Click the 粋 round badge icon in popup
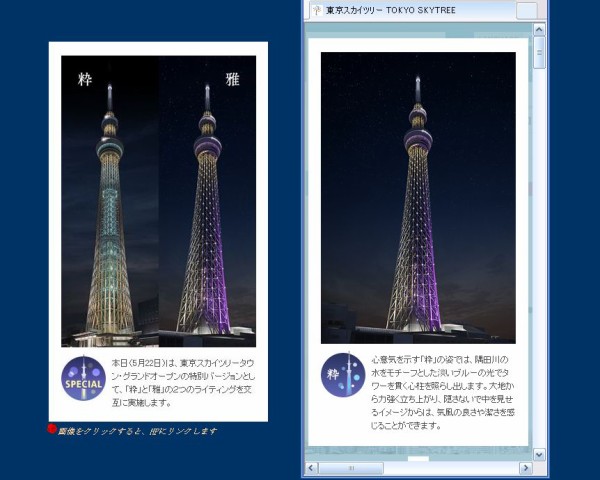Image resolution: width=600 pixels, height=480 pixels. coord(343,375)
